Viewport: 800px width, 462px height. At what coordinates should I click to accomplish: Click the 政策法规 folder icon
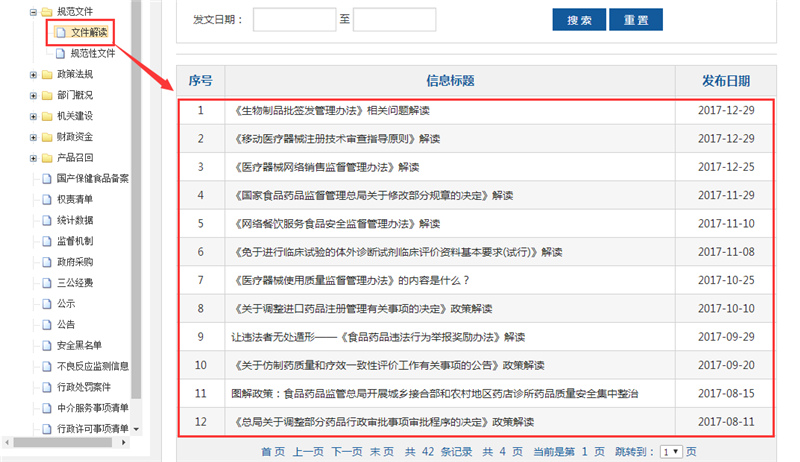47,74
